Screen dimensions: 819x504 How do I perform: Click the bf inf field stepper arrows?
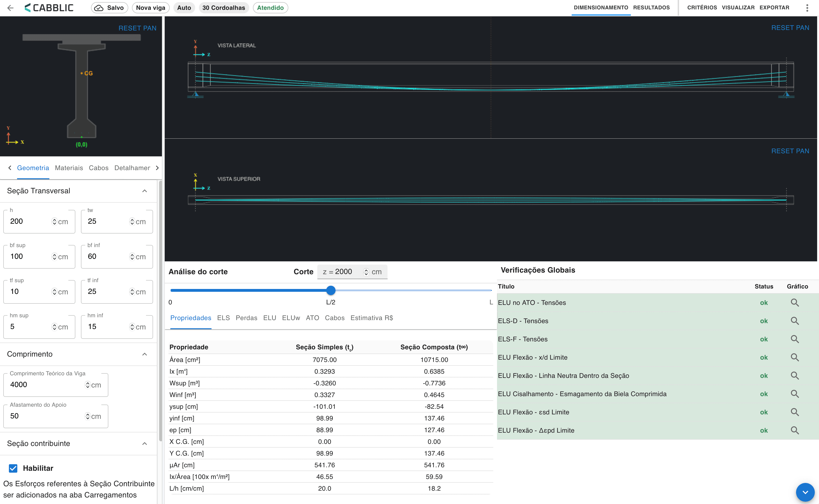pyautogui.click(x=132, y=257)
